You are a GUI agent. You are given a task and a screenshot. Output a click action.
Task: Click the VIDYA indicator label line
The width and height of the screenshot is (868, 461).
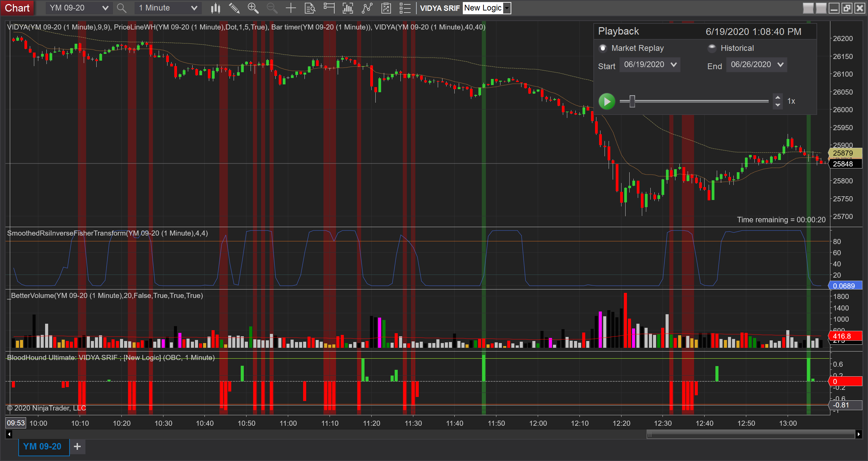[246, 27]
